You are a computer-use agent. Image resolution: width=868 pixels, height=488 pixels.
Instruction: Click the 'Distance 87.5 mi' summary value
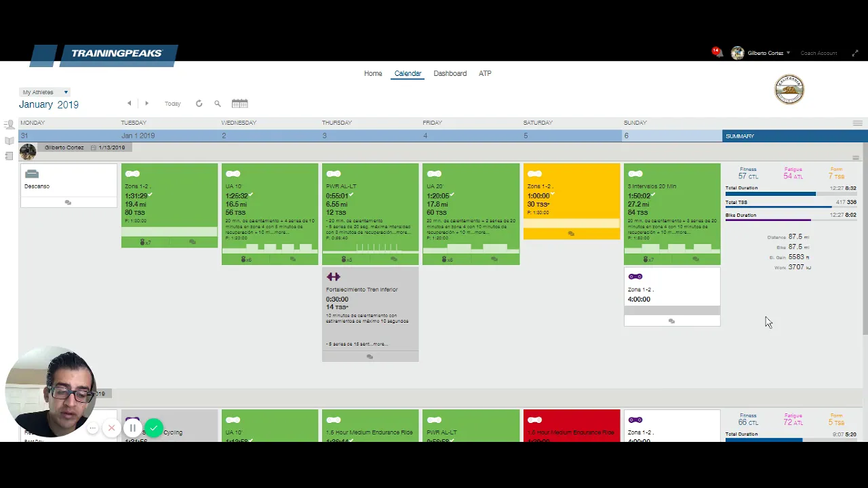coord(788,237)
